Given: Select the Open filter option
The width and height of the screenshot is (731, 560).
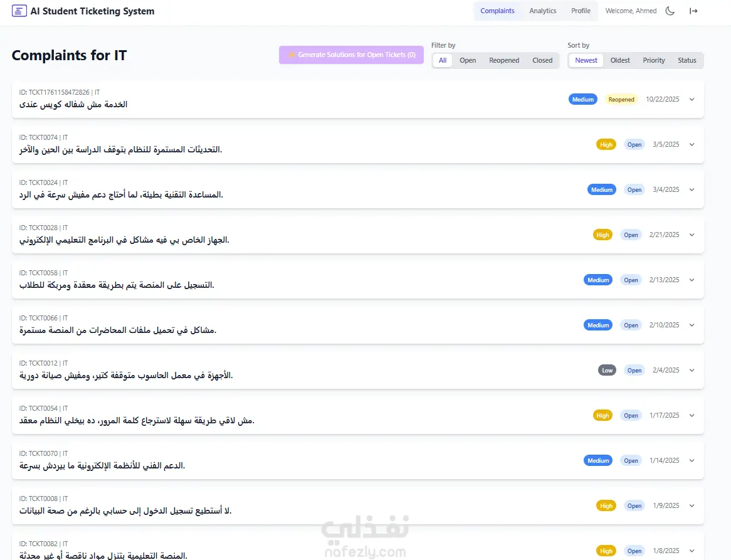Looking at the screenshot, I should click(468, 60).
